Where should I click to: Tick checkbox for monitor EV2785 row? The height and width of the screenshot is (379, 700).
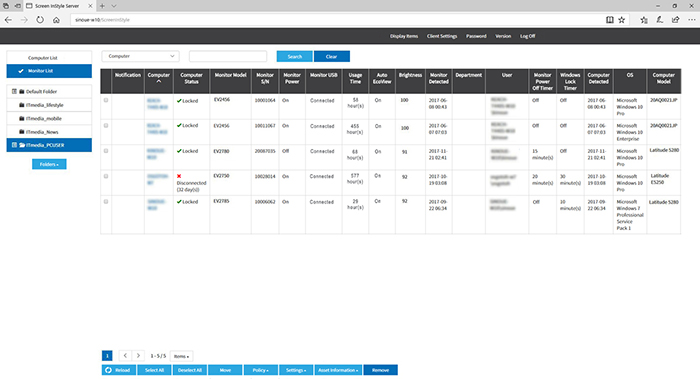(106, 202)
